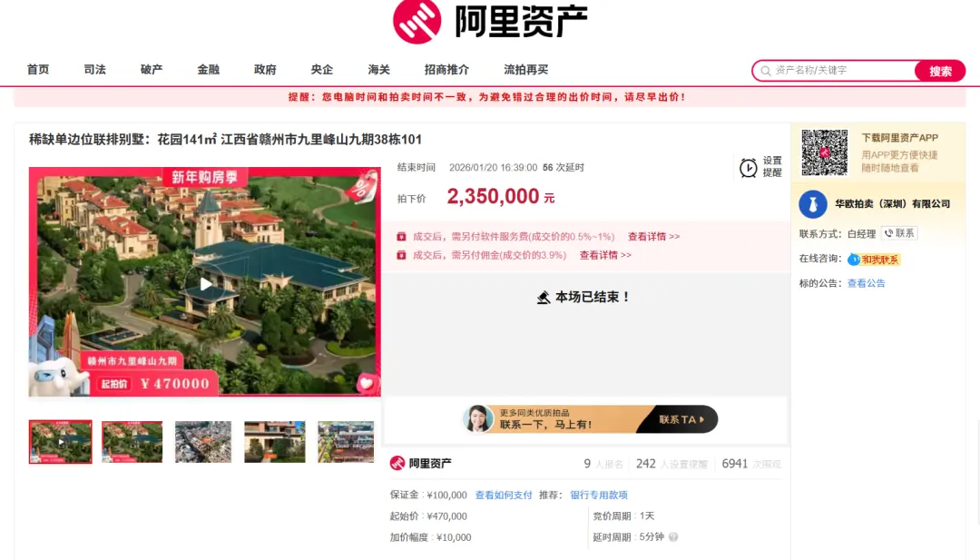Click the 保证金 ¥100,000 text
The width and height of the screenshot is (980, 560).
tap(428, 495)
